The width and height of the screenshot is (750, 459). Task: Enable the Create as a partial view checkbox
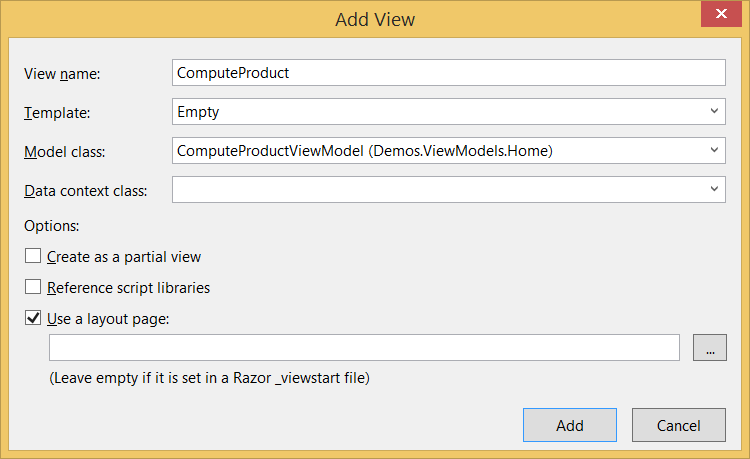pos(33,257)
